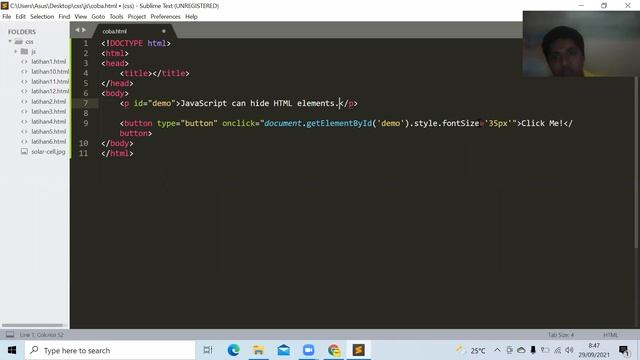Open the Project menu
640x360 pixels.
(137, 17)
